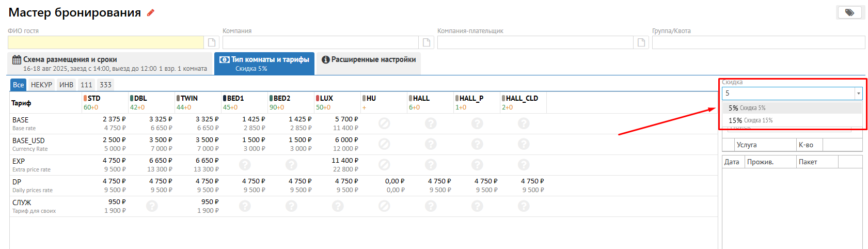This screenshot has width=868, height=249.
Task: Click the EXP Extra price rate label
Action: tap(31, 165)
